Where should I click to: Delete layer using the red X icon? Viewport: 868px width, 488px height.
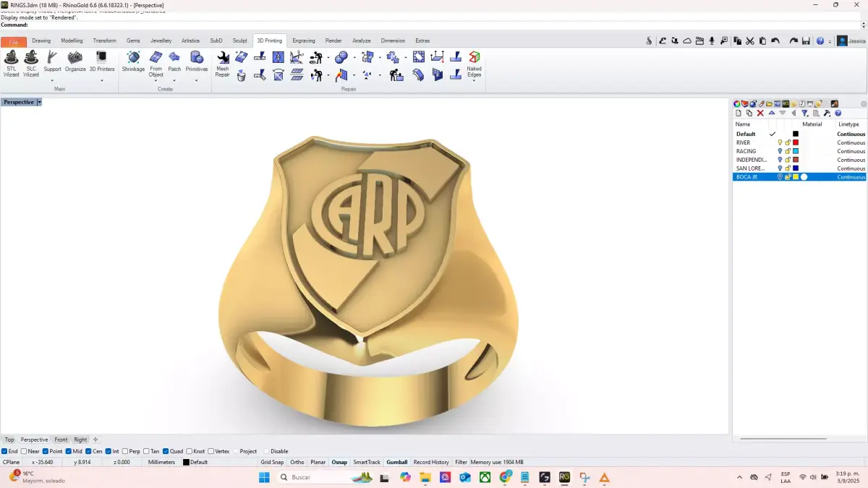(760, 114)
